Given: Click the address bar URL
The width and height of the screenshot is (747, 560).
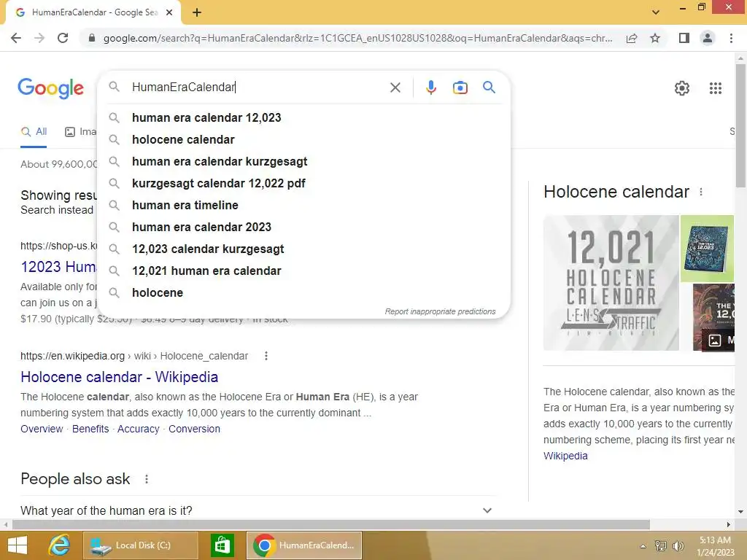Looking at the screenshot, I should (x=357, y=38).
